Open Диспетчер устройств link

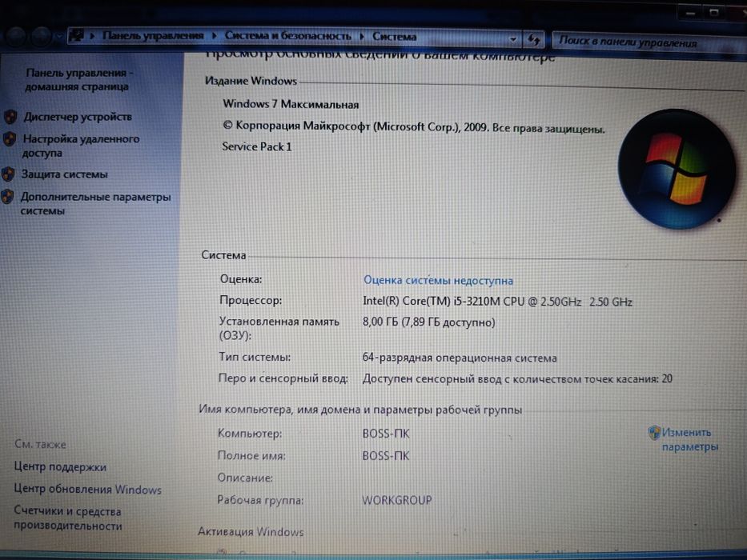point(78,117)
